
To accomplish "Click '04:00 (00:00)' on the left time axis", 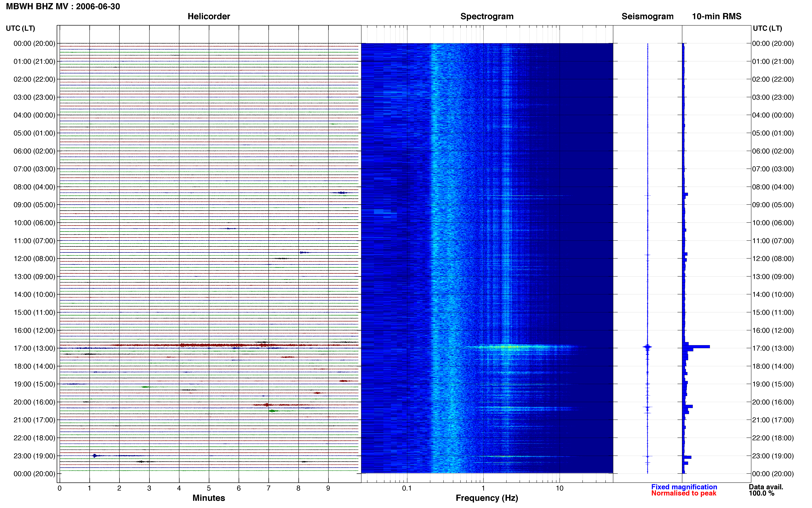I will [x=34, y=115].
